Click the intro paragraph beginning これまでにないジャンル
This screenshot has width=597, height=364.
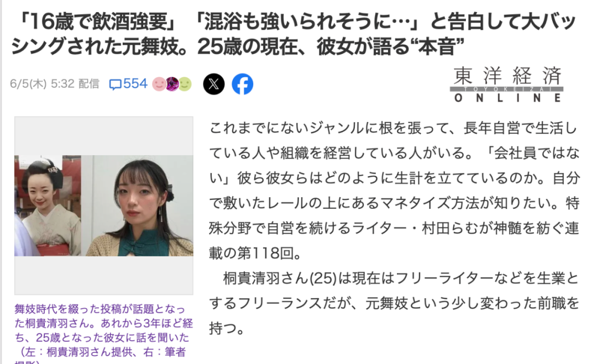coord(394,191)
